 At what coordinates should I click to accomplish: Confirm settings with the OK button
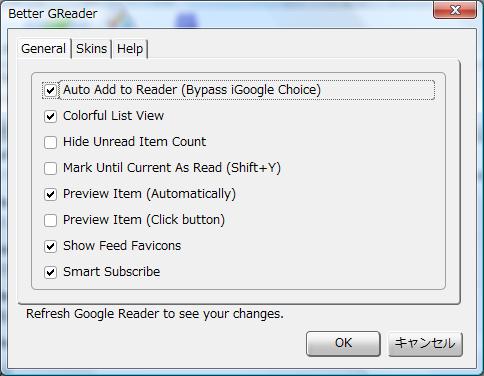pyautogui.click(x=343, y=343)
